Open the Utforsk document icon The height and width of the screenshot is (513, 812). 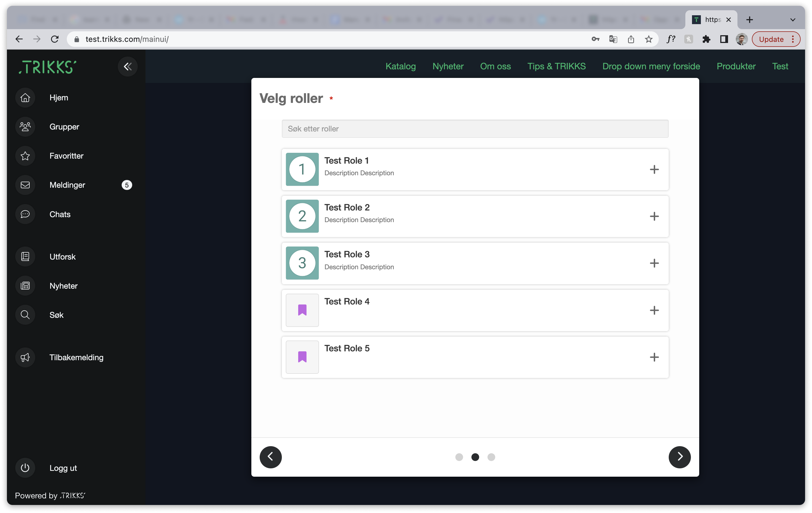point(25,256)
